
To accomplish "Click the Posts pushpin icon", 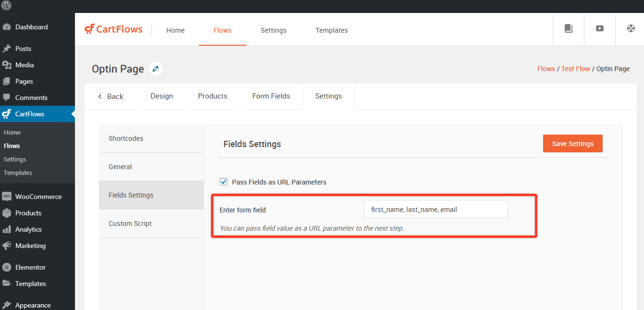I will click(7, 49).
